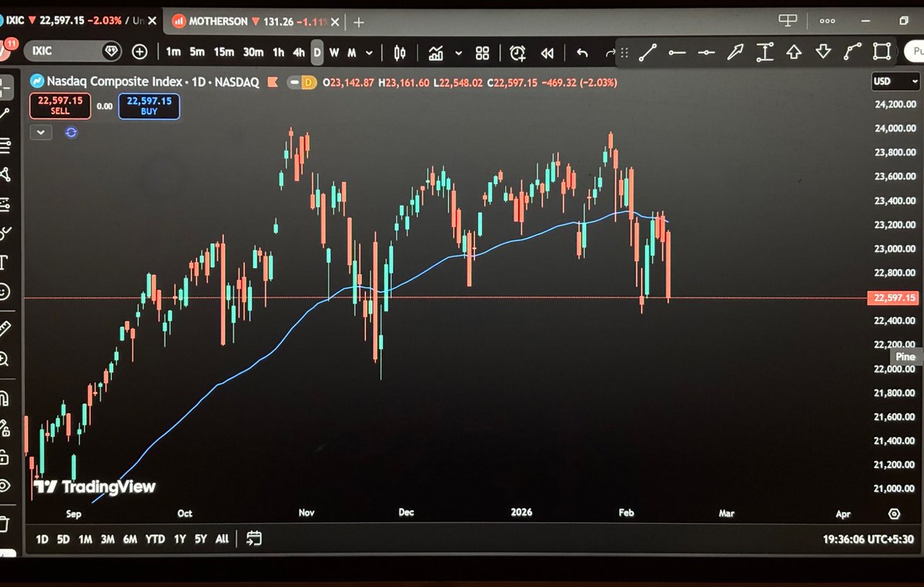Open the Go to date calendar icon

tap(255, 538)
